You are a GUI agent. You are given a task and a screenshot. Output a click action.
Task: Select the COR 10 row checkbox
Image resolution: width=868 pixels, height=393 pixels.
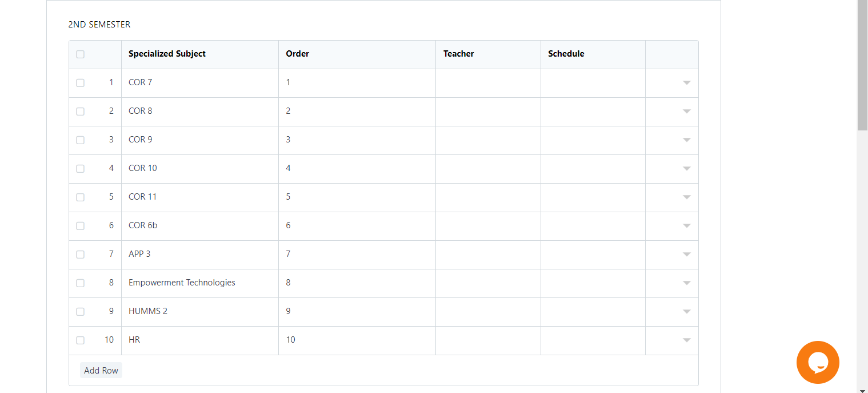(80, 169)
